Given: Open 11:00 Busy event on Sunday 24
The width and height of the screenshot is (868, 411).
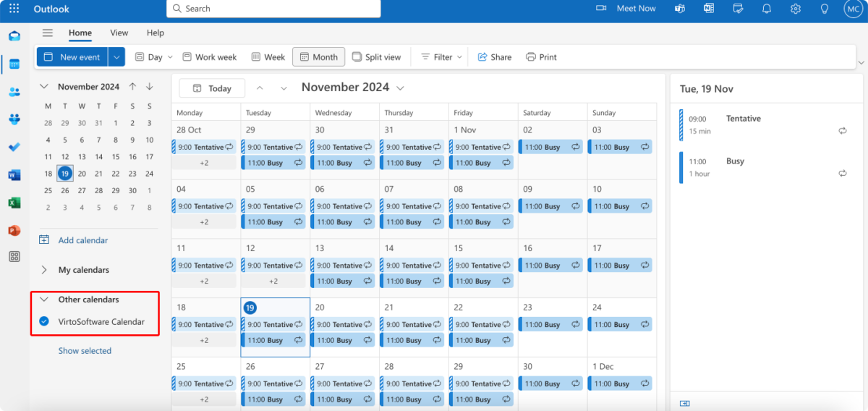Looking at the screenshot, I should point(621,325).
